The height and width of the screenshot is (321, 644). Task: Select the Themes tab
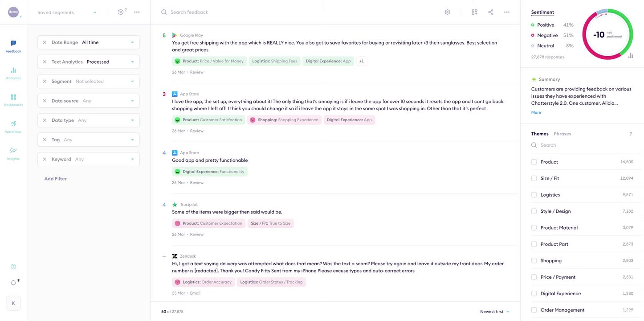(540, 134)
